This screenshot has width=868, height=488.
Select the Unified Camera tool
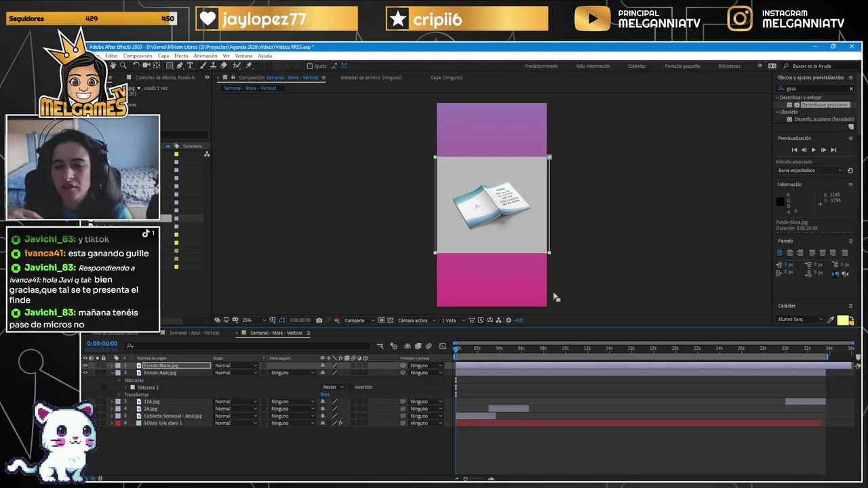coord(146,66)
